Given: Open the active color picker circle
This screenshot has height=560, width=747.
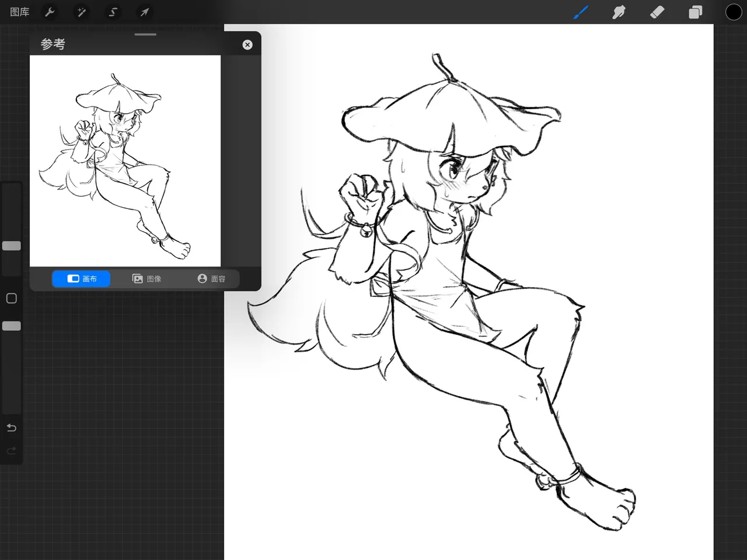Looking at the screenshot, I should (x=733, y=12).
